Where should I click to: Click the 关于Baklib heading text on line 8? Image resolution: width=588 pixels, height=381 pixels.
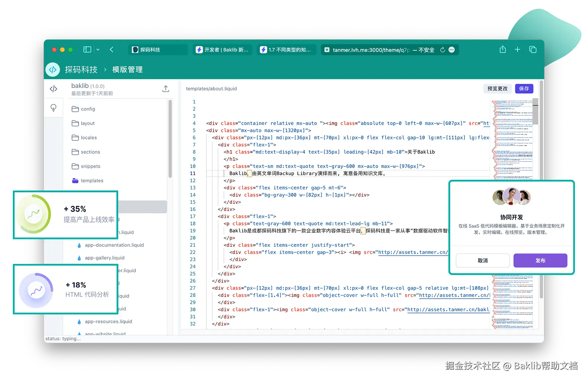point(421,152)
